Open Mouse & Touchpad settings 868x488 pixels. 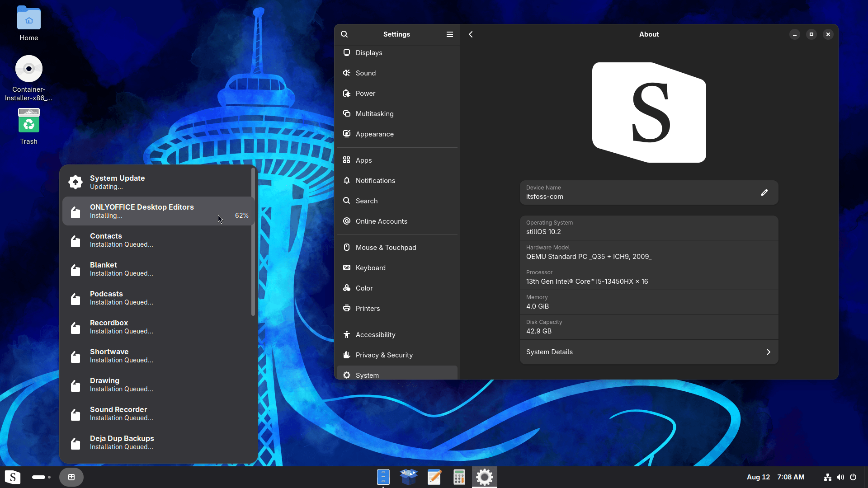click(397, 248)
